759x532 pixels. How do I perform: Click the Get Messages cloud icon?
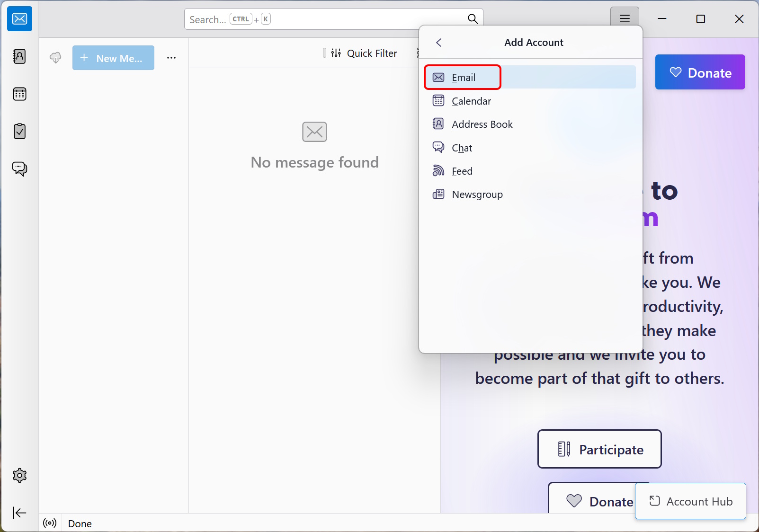coord(55,58)
